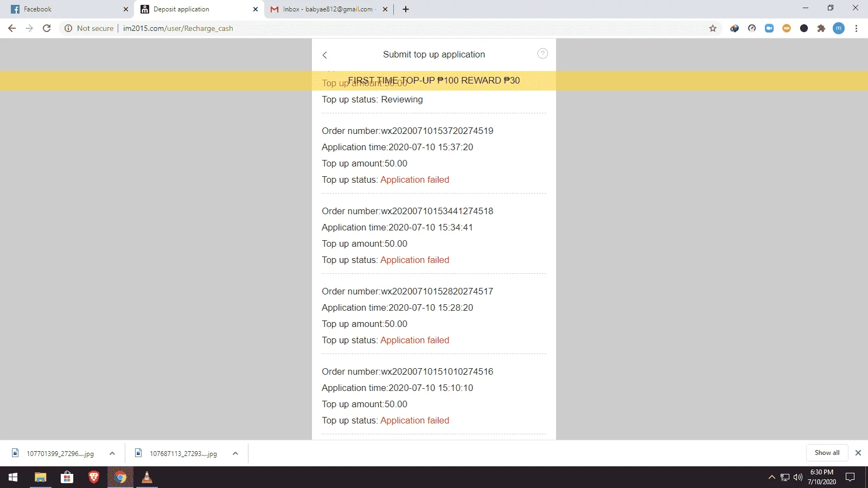Viewport: 868px width, 488px height.
Task: Open the orange round extension icon
Action: [787, 28]
